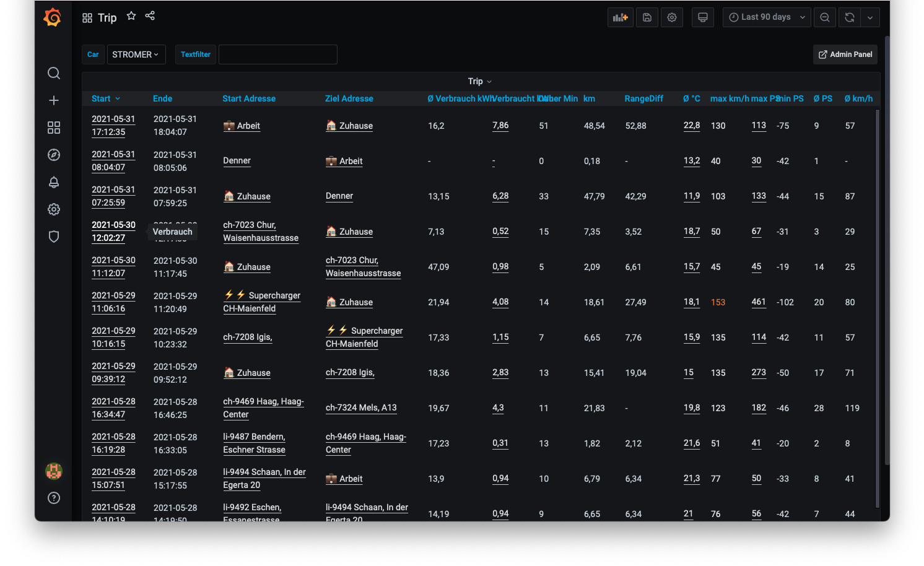The height and width of the screenshot is (566, 924).
Task: Open the Explore compass icon
Action: point(54,155)
